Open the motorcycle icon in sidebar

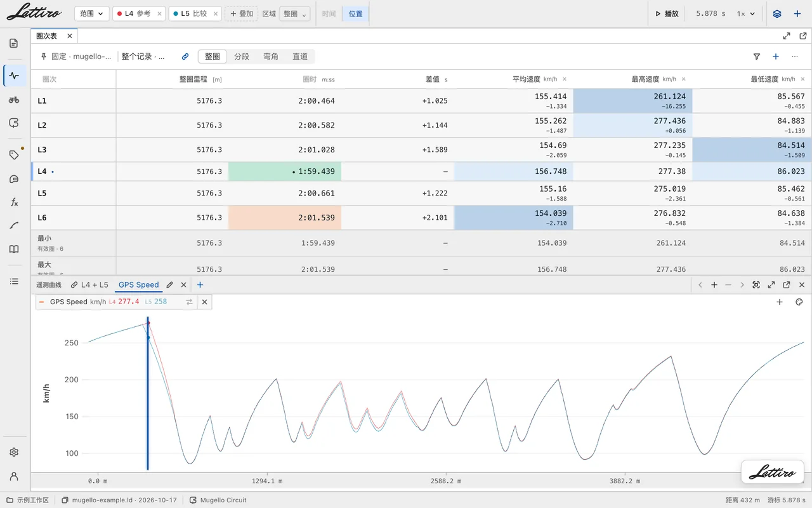(x=14, y=100)
